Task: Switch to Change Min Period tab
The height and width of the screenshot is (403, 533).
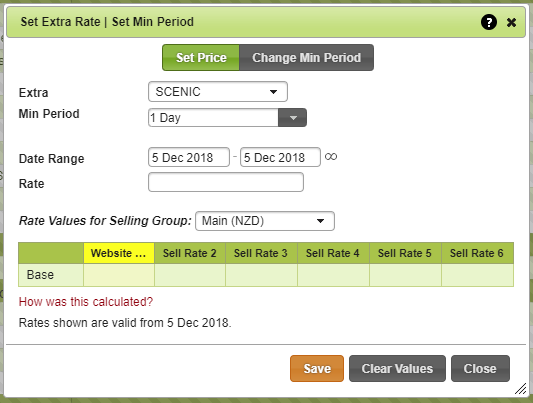Action: [306, 57]
